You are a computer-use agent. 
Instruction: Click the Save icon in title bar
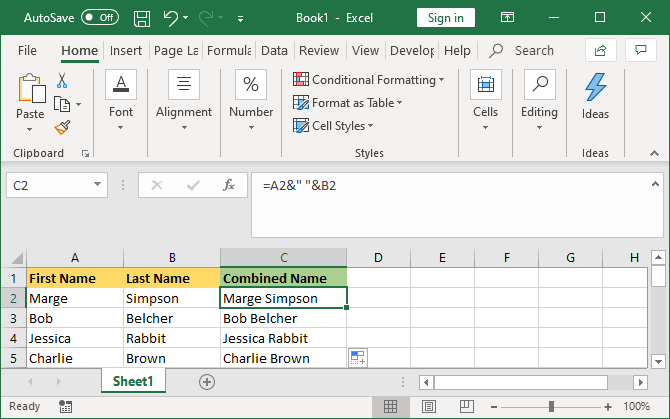(x=142, y=18)
